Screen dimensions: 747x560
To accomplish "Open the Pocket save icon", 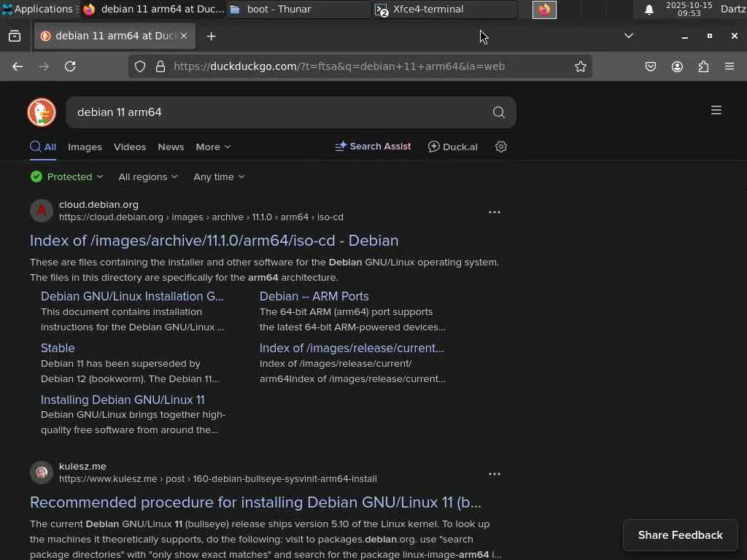I will pos(650,66).
